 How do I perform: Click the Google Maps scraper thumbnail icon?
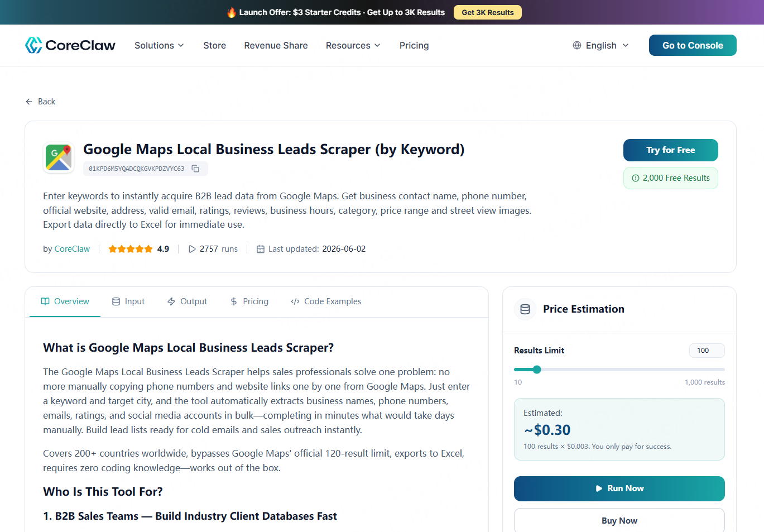[59, 157]
